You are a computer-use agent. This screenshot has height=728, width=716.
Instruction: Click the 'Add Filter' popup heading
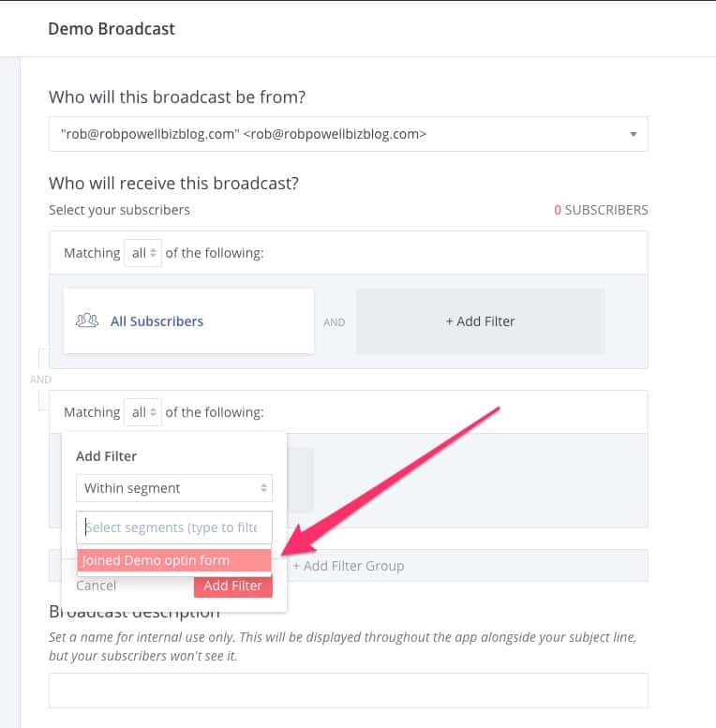106,456
